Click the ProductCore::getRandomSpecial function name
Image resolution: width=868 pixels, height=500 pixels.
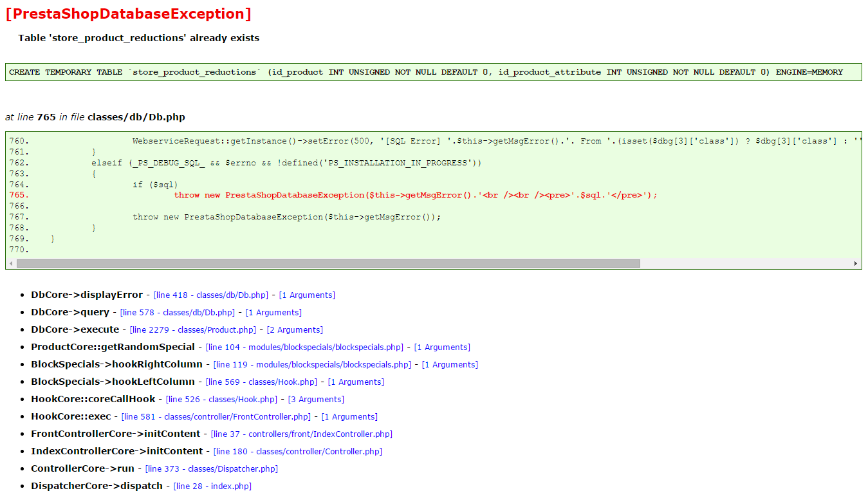coord(113,347)
